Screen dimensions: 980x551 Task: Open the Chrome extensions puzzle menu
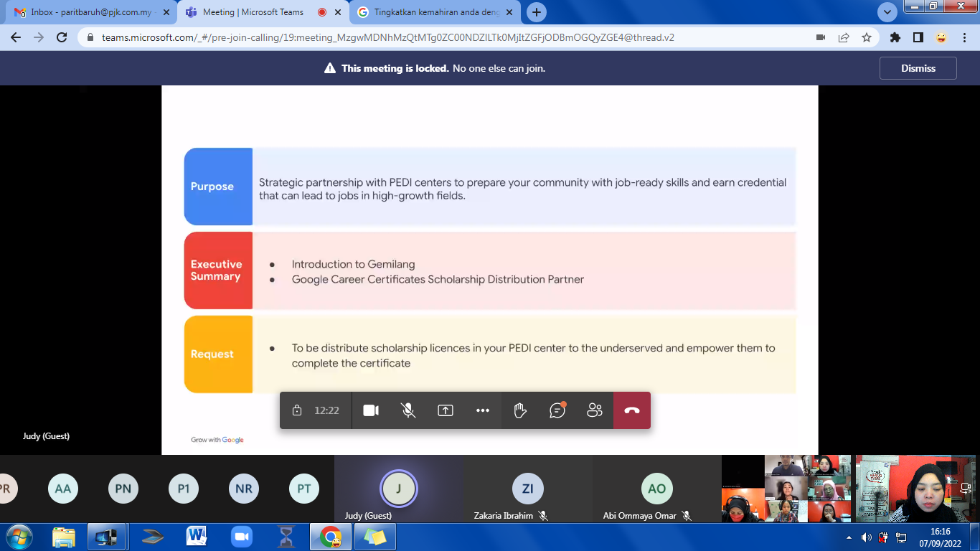(895, 37)
